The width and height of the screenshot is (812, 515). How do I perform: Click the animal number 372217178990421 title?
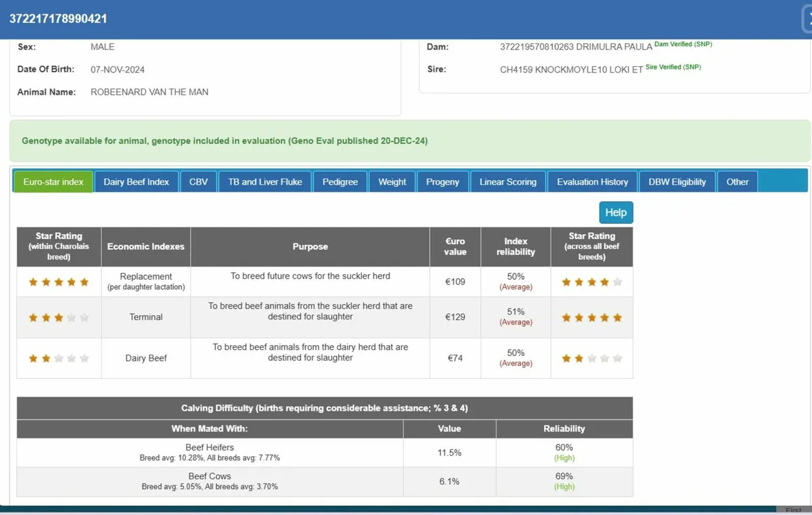pyautogui.click(x=58, y=18)
